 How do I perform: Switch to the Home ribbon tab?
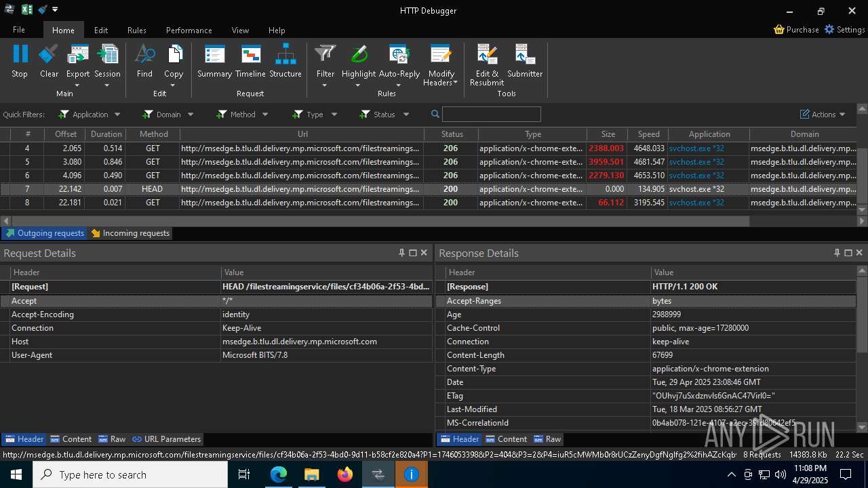(63, 30)
